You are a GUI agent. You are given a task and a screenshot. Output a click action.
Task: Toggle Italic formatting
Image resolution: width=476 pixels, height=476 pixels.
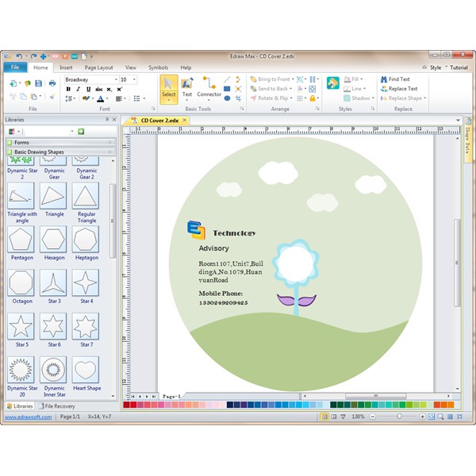point(78,89)
